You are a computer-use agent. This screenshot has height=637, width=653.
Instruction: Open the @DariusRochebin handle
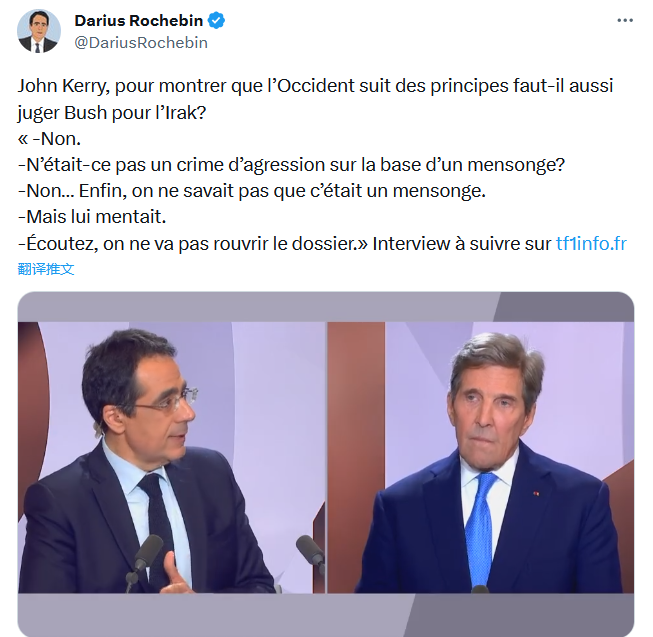tap(141, 42)
